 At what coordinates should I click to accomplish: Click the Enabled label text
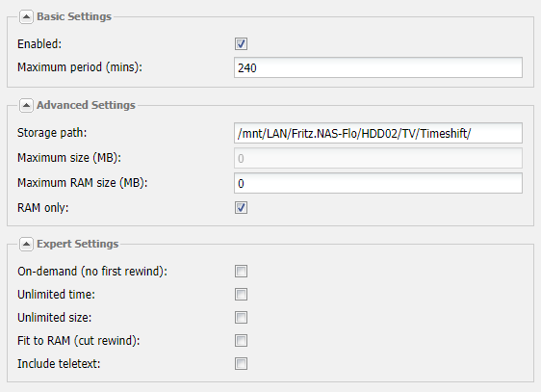point(39,44)
